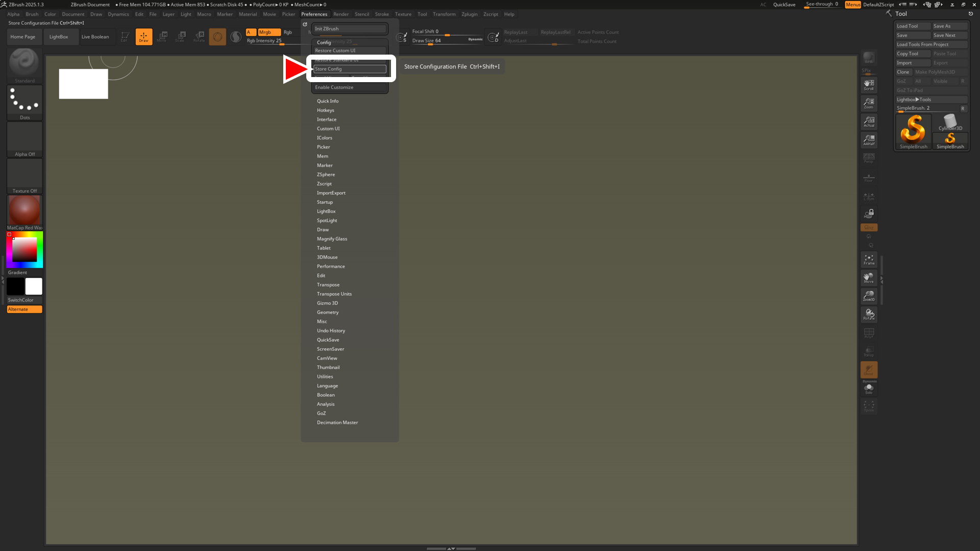
Task: Toggle the Solo mode icon
Action: tap(869, 389)
